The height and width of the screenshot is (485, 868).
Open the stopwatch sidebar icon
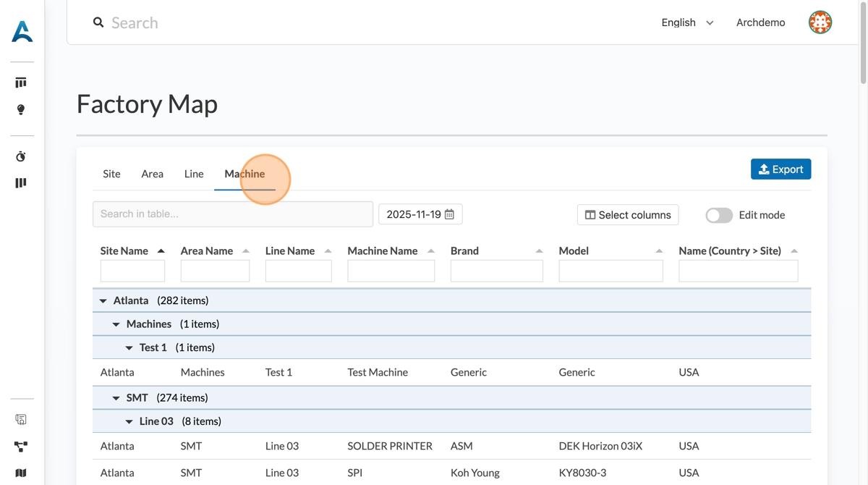coord(21,156)
